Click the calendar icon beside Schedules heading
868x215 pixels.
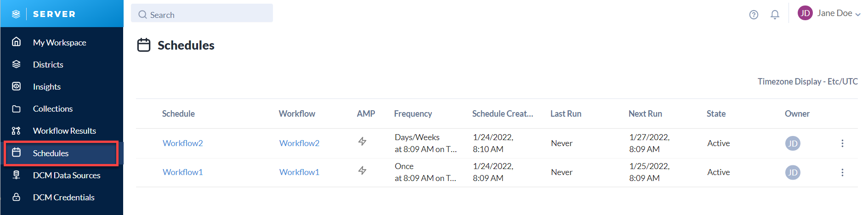pos(144,45)
